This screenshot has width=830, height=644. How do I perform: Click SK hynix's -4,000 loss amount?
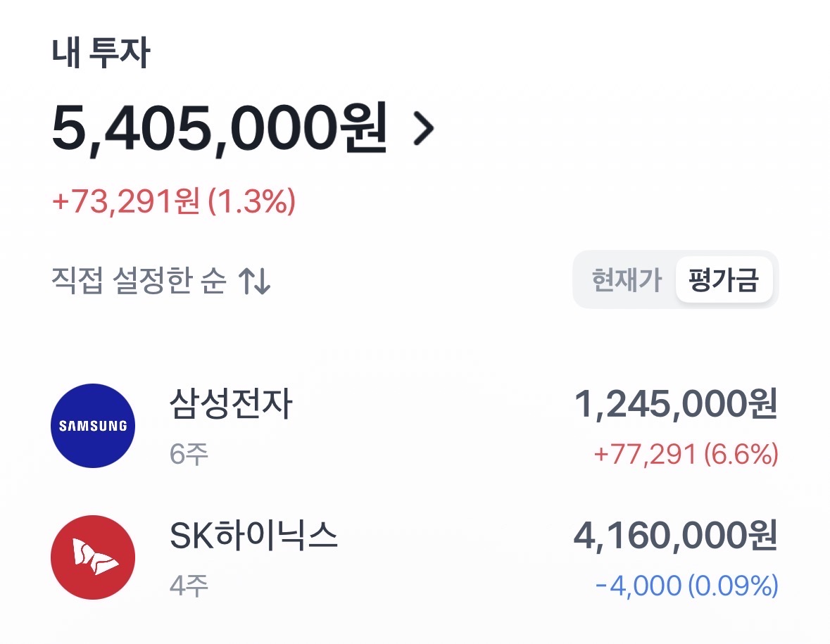(638, 586)
